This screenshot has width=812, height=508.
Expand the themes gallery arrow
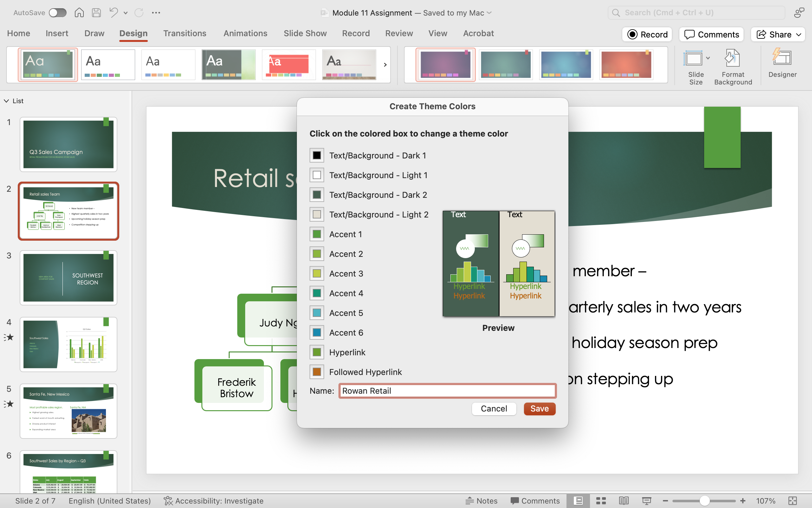click(385, 64)
